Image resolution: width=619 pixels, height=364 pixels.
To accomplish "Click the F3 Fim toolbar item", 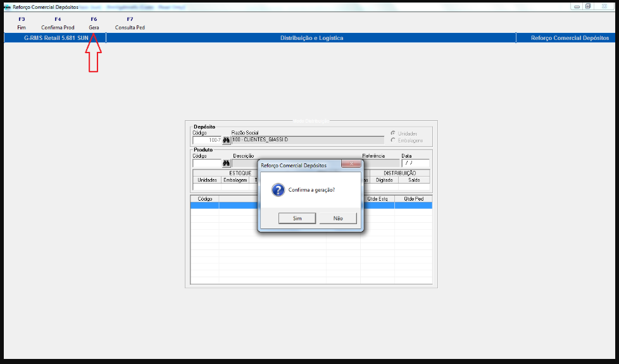I will tap(22, 23).
